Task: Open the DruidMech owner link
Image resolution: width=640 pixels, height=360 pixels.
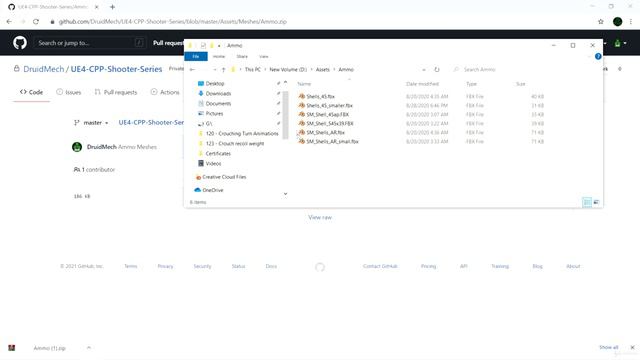Action: pyautogui.click(x=44, y=69)
